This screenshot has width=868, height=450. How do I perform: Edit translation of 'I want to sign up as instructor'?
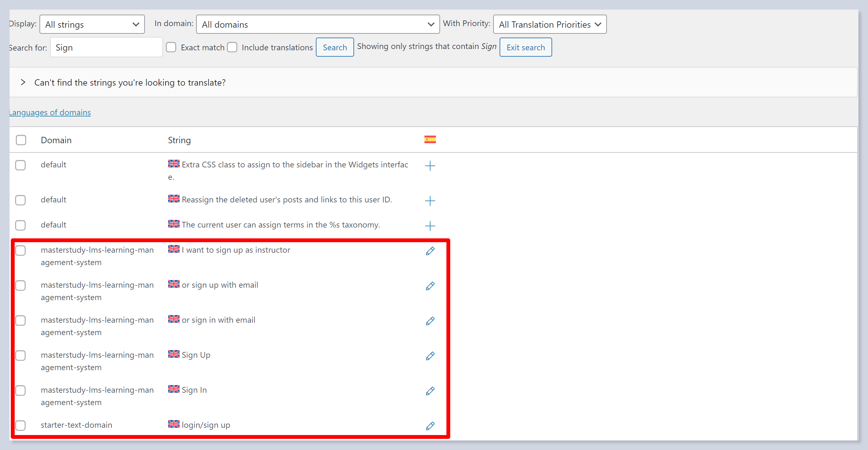(430, 251)
